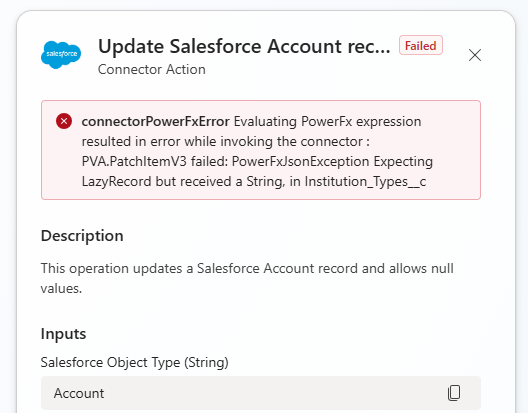Click the Description heading
Viewport: 528px width, 413px height.
tap(82, 236)
